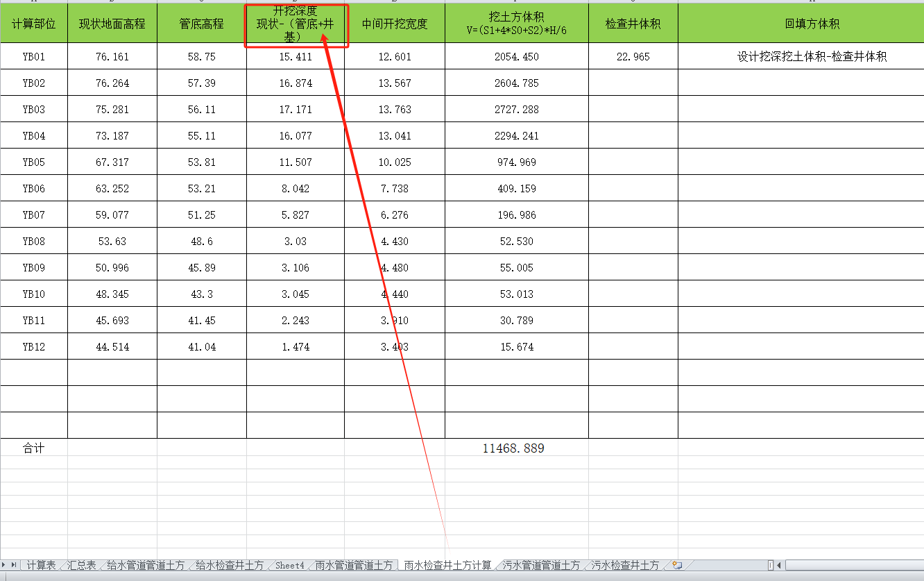This screenshot has width=924, height=581.
Task: Select excavation depth value 15.411
Action: (x=296, y=56)
